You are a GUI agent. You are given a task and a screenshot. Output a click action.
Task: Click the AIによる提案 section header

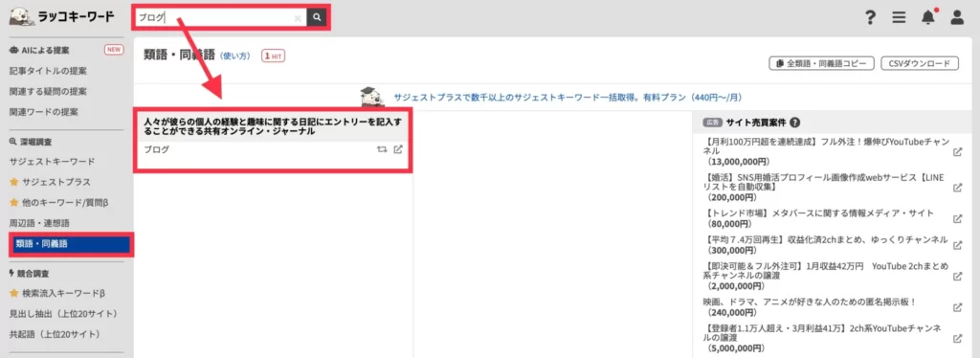[39, 50]
